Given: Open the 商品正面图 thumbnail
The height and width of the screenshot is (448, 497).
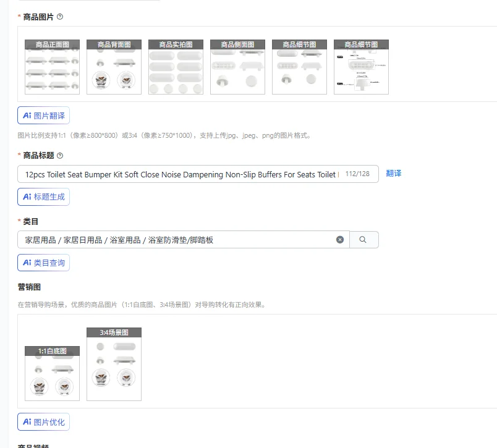Looking at the screenshot, I should click(x=53, y=67).
